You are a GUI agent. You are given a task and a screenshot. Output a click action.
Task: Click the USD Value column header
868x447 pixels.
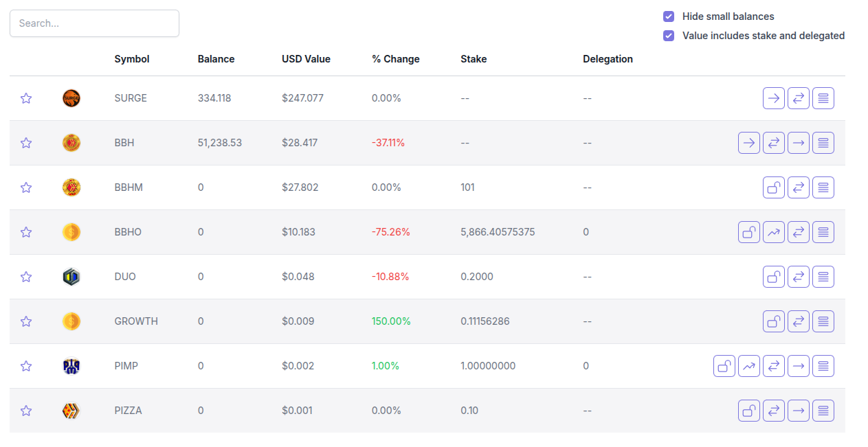tap(306, 59)
